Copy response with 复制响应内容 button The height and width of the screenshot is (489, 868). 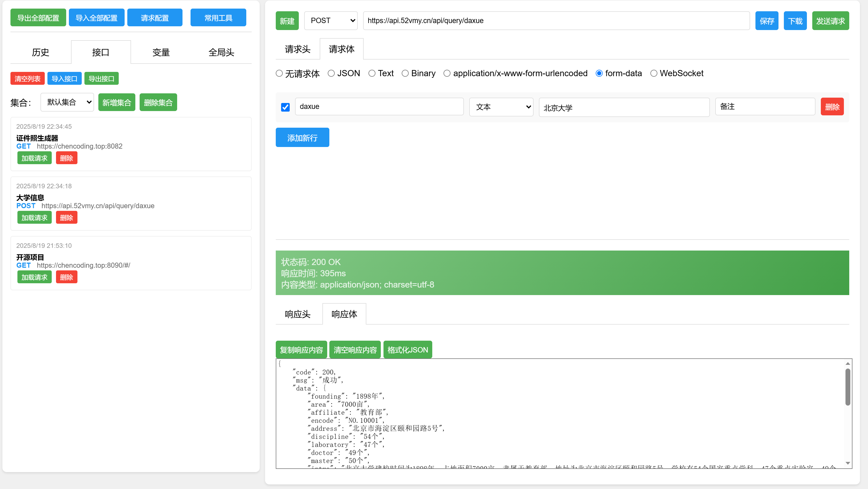click(x=301, y=350)
